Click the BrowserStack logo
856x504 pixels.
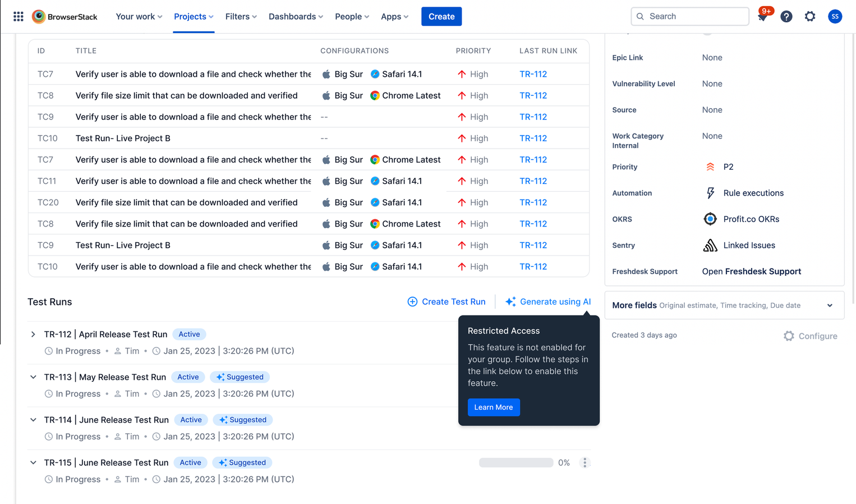tap(65, 16)
